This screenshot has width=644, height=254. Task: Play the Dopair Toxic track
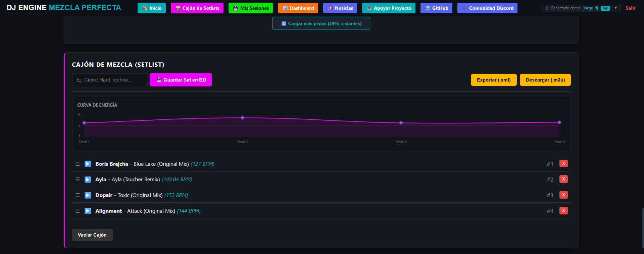(88, 195)
